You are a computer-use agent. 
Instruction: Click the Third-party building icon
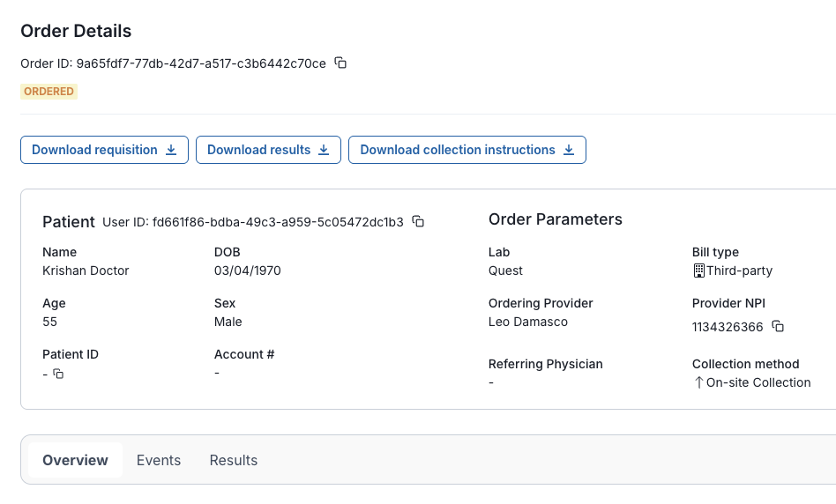(698, 271)
